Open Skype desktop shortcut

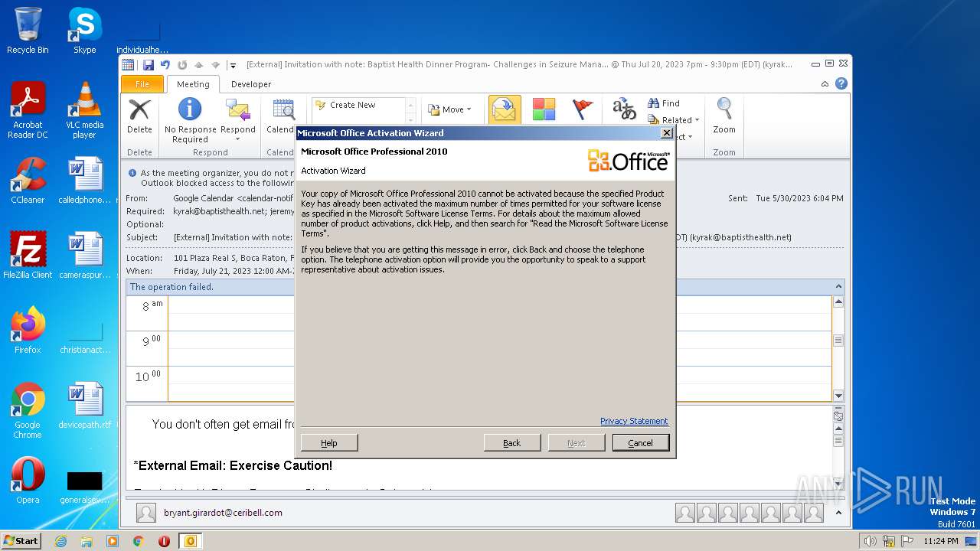coord(84,30)
